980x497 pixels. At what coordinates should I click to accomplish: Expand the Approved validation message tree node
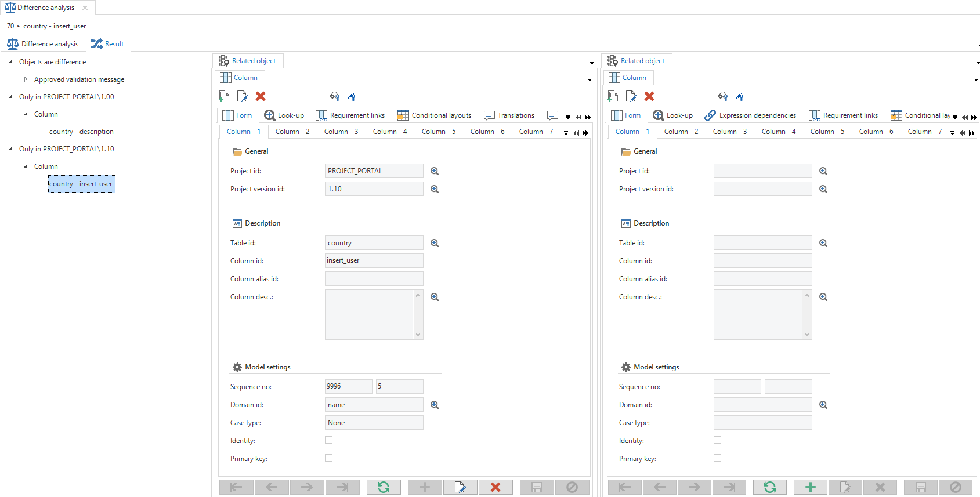26,79
